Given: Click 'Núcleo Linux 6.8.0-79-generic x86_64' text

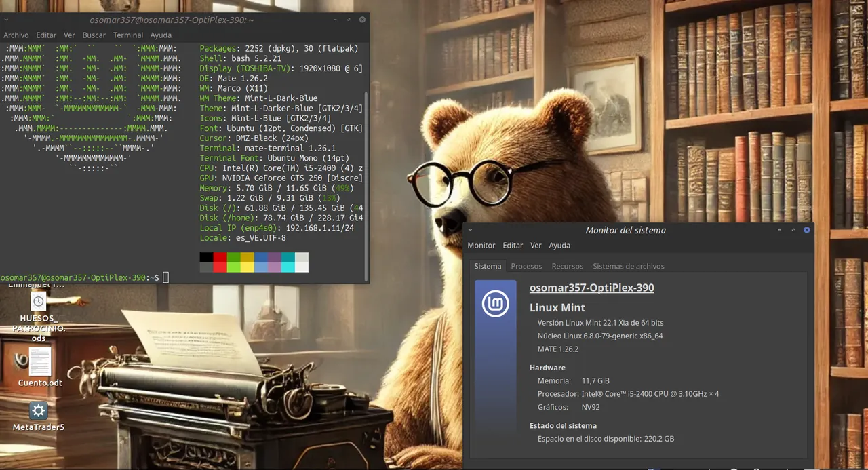Looking at the screenshot, I should coord(600,336).
